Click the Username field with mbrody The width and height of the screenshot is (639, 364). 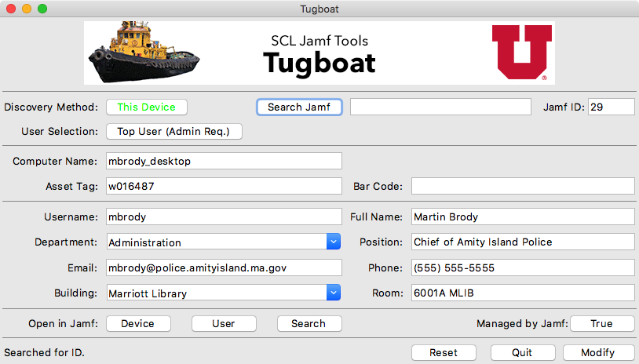point(224,217)
